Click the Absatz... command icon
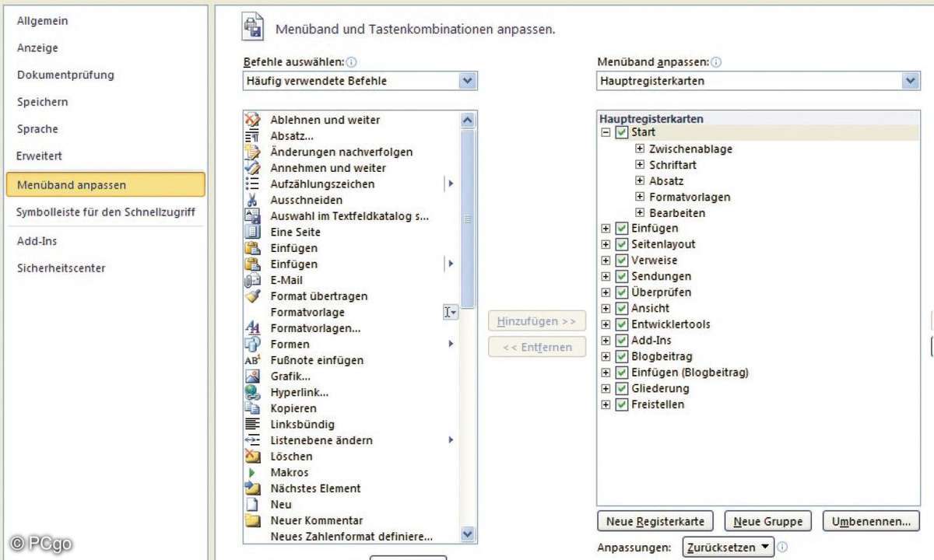 point(252,136)
